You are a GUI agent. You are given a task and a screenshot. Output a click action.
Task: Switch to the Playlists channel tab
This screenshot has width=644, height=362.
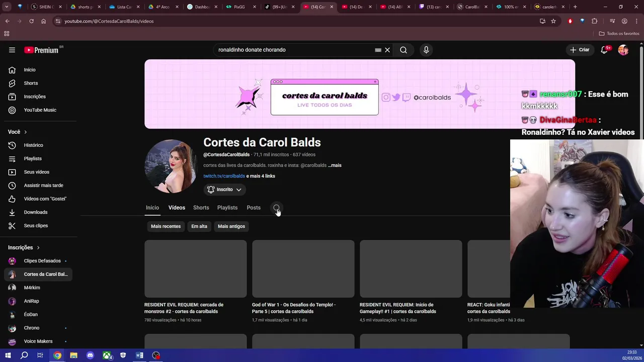[227, 208]
